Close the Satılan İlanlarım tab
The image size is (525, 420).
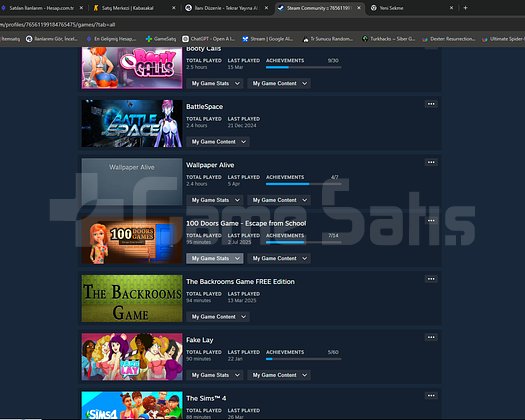click(x=81, y=8)
